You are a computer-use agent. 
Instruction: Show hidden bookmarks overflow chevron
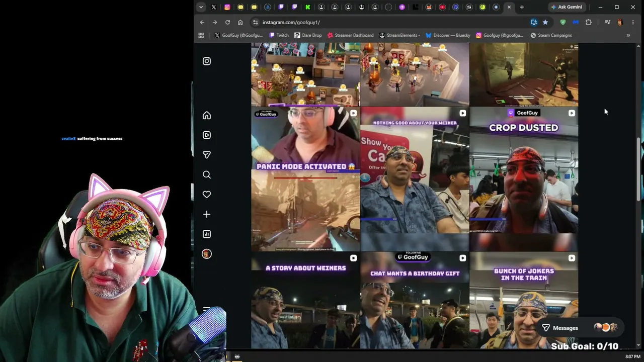pyautogui.click(x=628, y=35)
